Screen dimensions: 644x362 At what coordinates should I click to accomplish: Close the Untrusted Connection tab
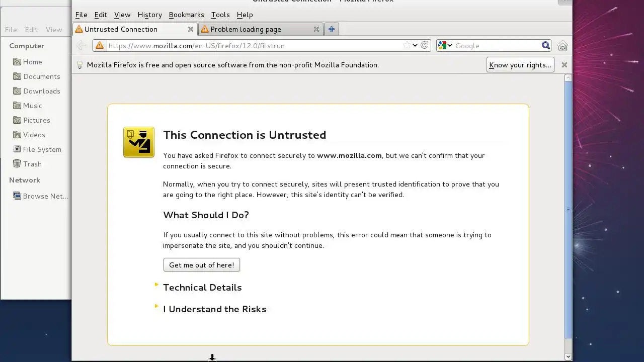[191, 29]
